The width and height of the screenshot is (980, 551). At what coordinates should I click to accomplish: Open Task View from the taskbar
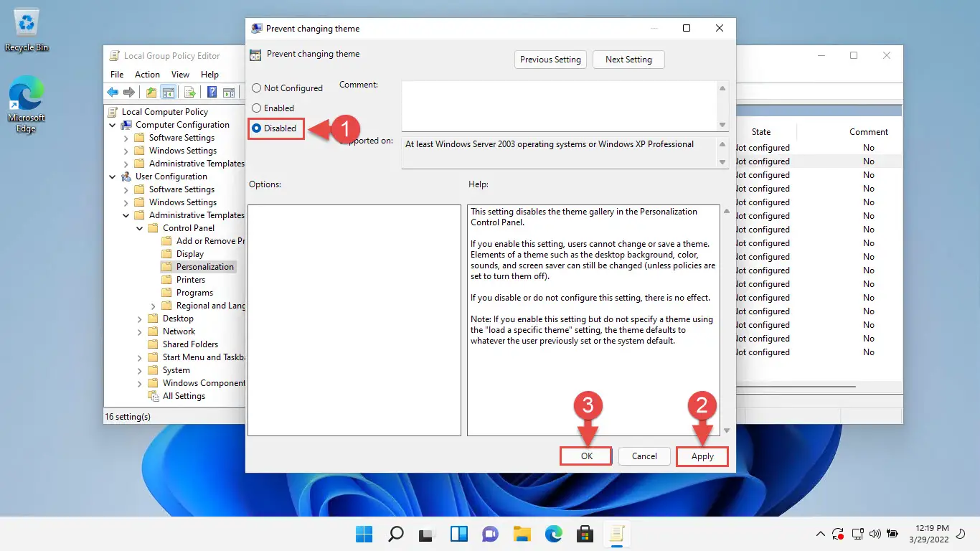pyautogui.click(x=428, y=534)
